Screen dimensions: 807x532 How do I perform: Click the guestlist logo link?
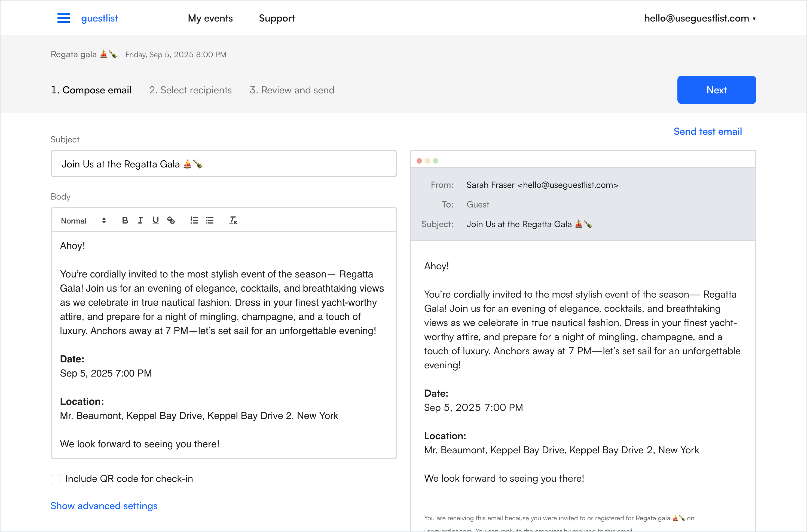(99, 18)
